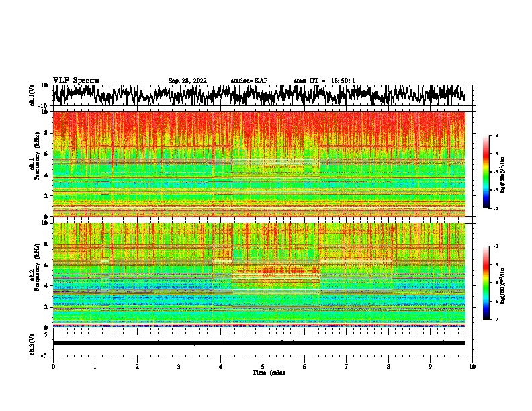532x411 pixels.
Task: Click the time axis tick label "9"
Action: point(430,367)
